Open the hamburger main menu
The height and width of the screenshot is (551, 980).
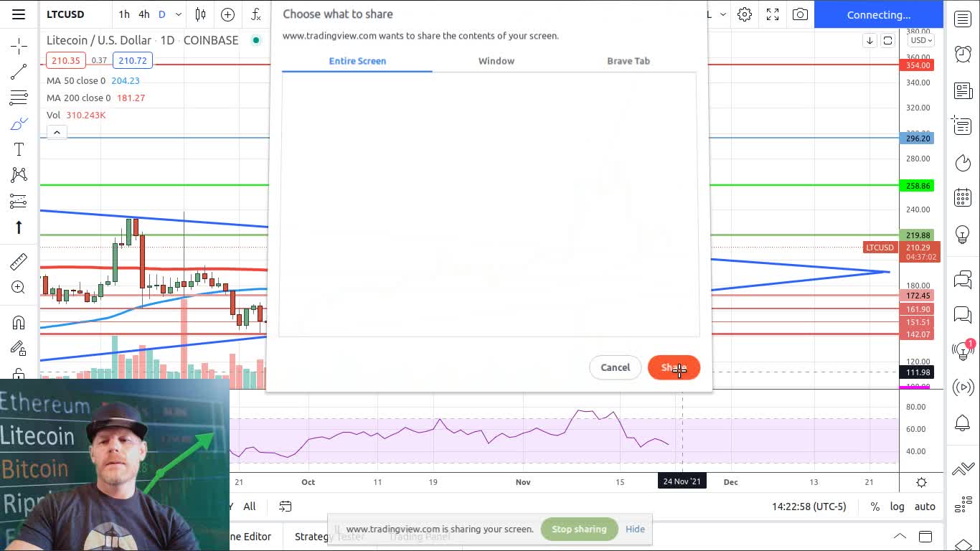coord(19,14)
